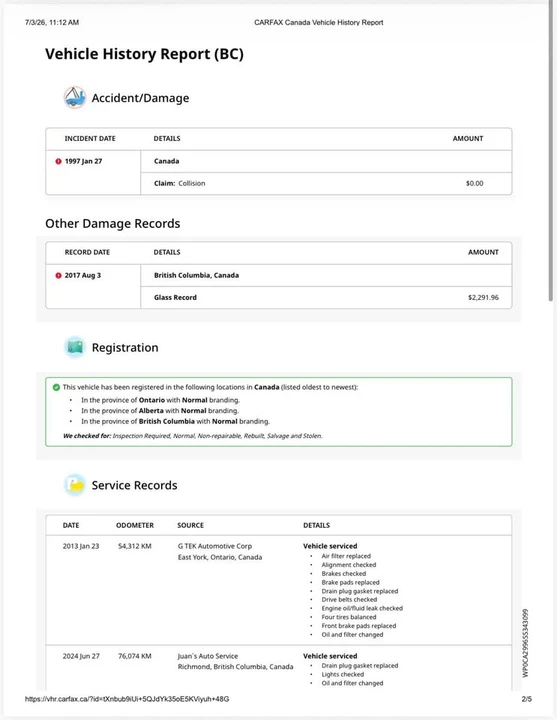Click the ODOMETER column header in Service Records
This screenshot has height=720, width=557.
pos(135,525)
